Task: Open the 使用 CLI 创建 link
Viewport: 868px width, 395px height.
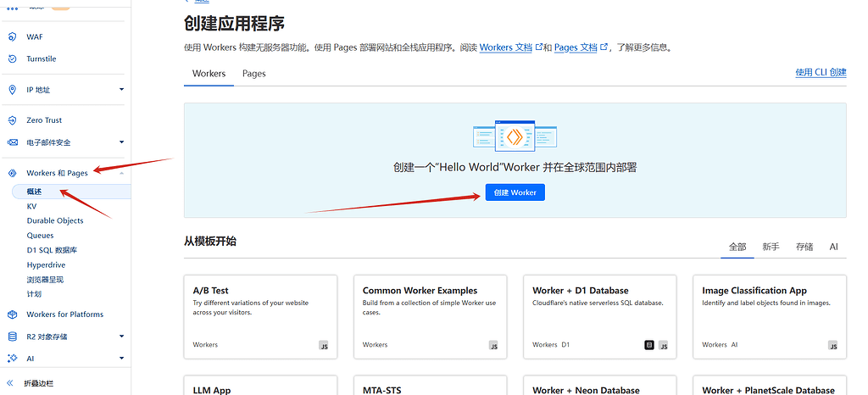Action: 821,72
